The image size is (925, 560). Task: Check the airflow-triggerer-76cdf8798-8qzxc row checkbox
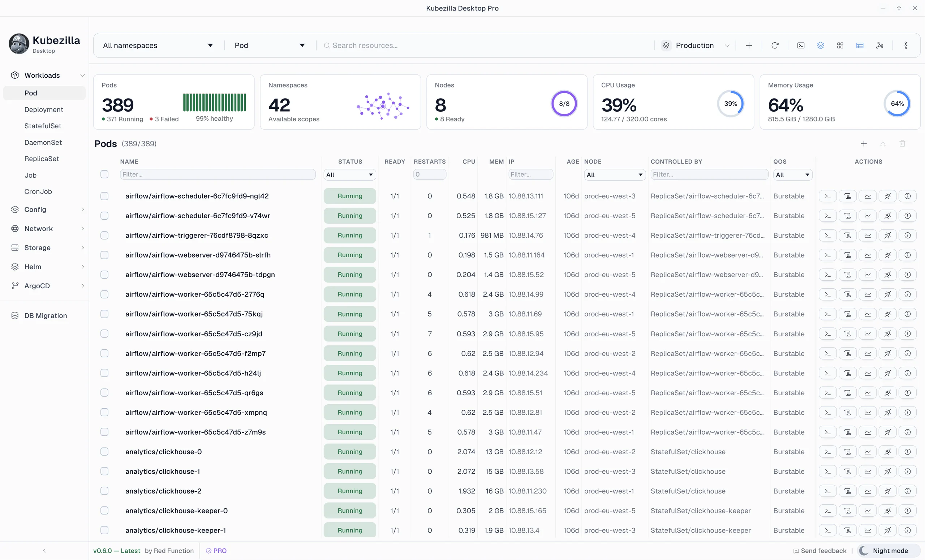pos(104,235)
